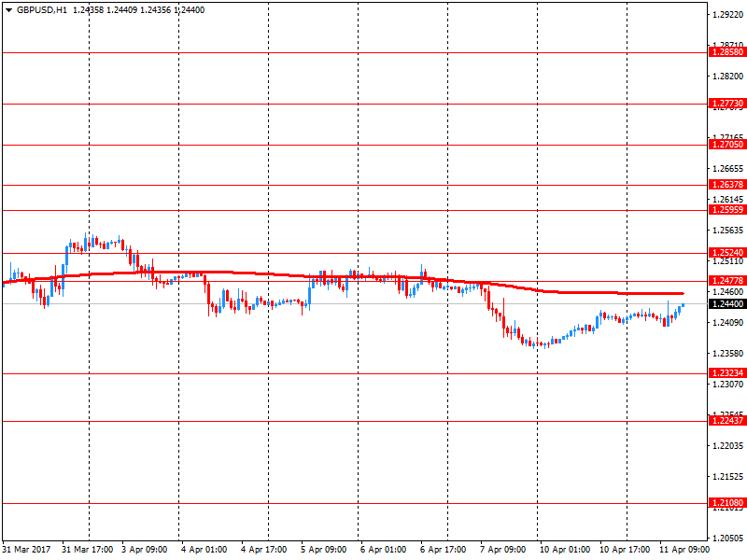Image resolution: width=747 pixels, height=560 pixels.
Task: Select the 6 Apr 17:00 time label
Action: click(x=443, y=550)
